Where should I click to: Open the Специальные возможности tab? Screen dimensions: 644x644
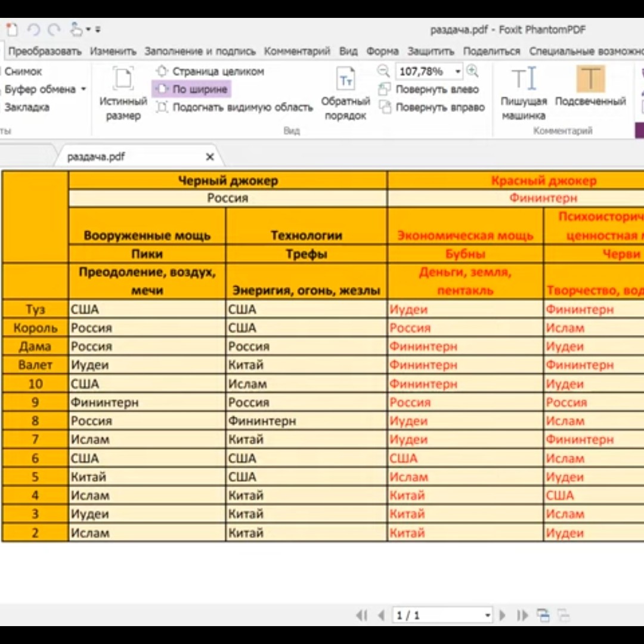pos(587,51)
